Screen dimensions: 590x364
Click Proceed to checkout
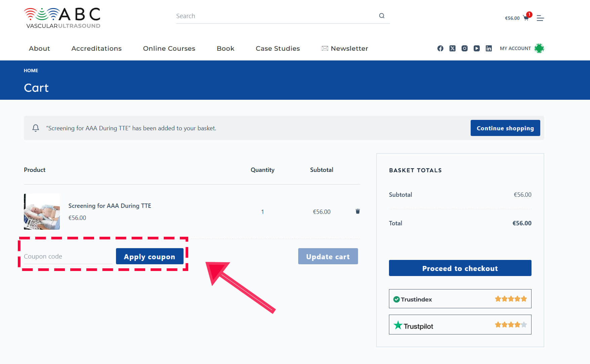(x=460, y=268)
